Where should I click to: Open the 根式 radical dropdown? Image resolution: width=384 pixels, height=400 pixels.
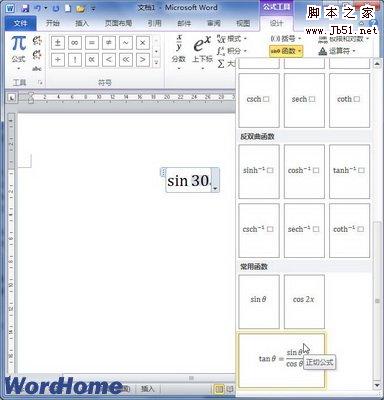point(232,39)
